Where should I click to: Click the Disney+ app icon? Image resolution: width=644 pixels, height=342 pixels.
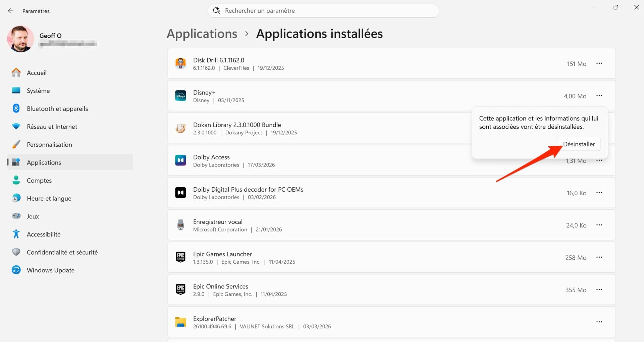pos(180,95)
